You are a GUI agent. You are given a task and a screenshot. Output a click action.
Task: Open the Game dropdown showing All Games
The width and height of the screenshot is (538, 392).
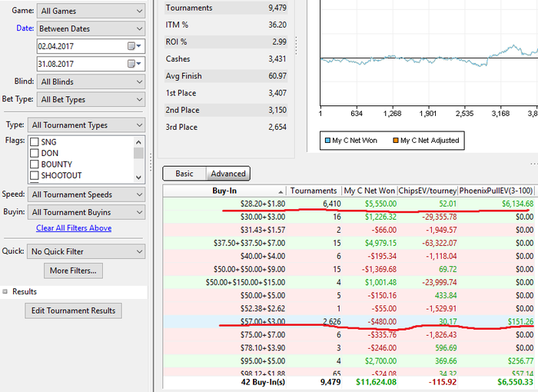pos(91,11)
